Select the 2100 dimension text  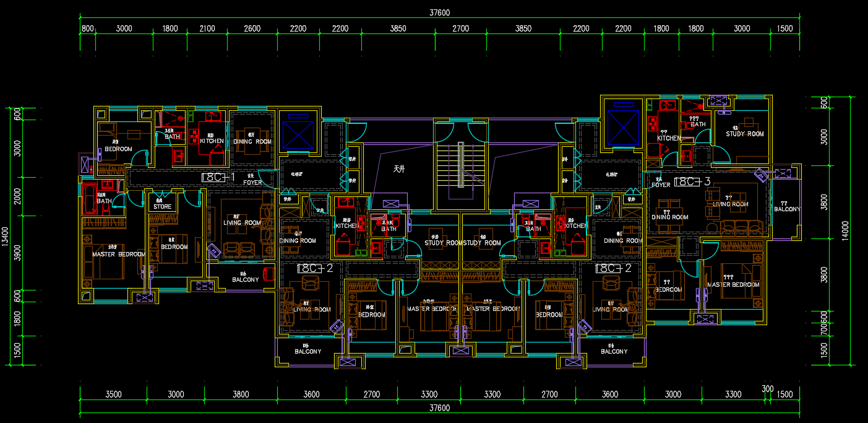click(207, 28)
